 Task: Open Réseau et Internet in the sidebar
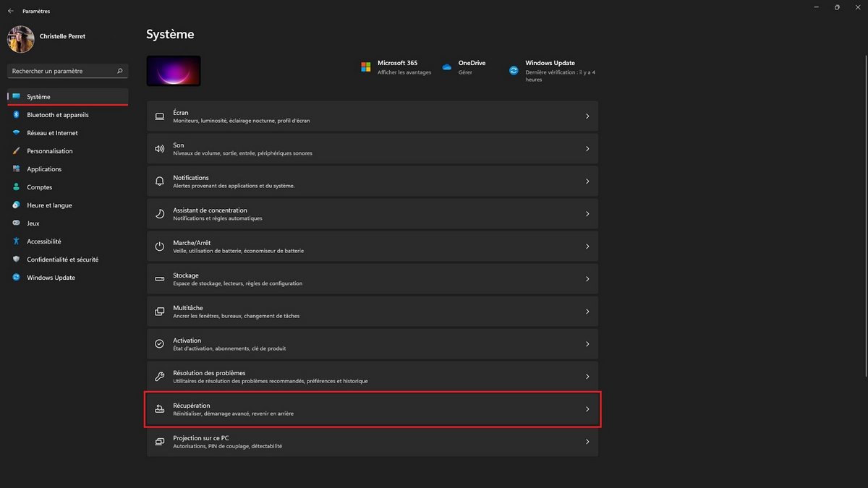(x=68, y=133)
